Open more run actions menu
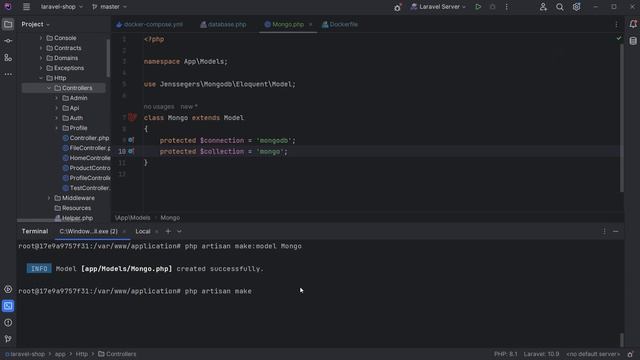Viewport: 640px width, 360px height. (x=507, y=7)
